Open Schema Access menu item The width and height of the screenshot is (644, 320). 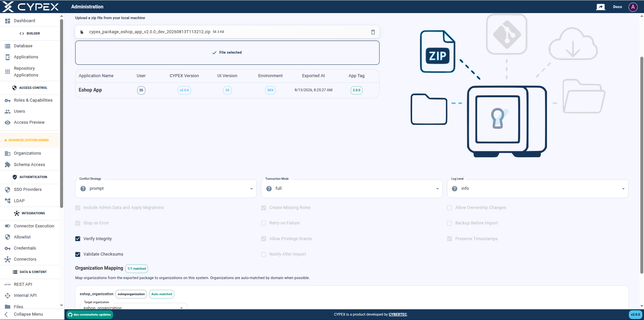pos(30,165)
